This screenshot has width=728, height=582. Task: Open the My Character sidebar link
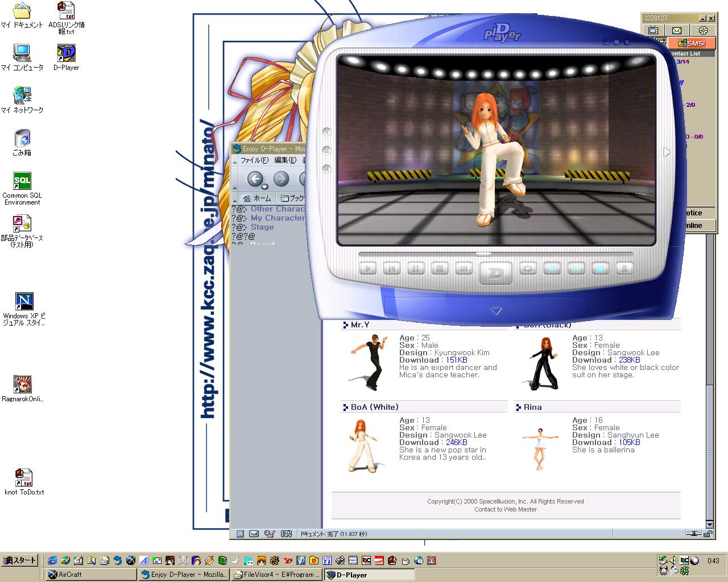(x=278, y=218)
